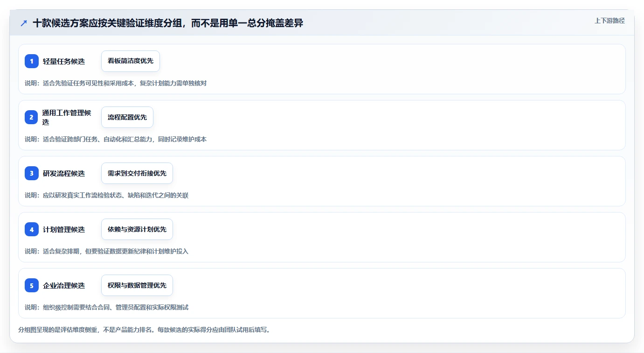Click the note starting 说明：应以研发真实工作流
This screenshot has width=644, height=353.
point(107,195)
